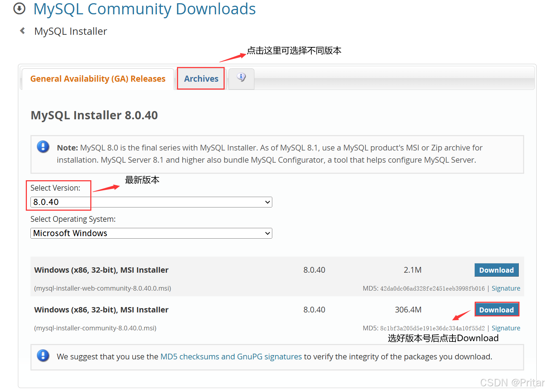Click the Select Version label
The width and height of the screenshot is (546, 392).
coord(56,188)
